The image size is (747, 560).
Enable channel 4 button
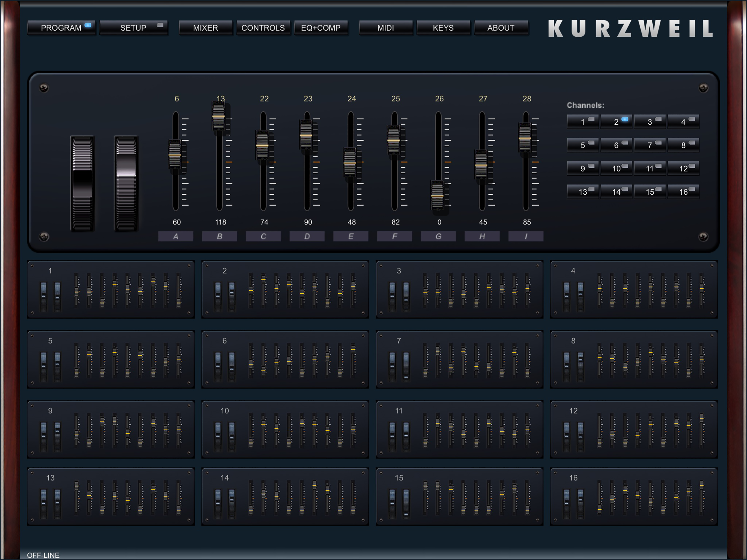(x=683, y=122)
